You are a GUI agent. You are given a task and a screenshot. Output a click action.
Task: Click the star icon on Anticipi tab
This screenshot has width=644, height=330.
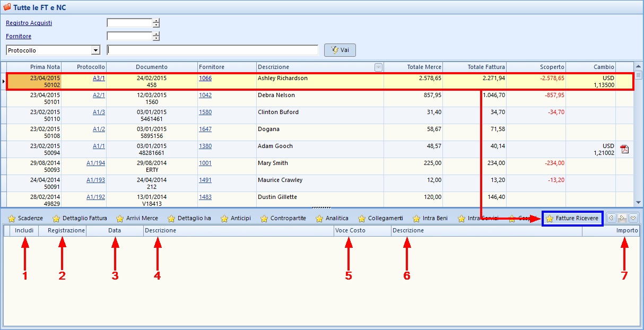[x=224, y=219]
